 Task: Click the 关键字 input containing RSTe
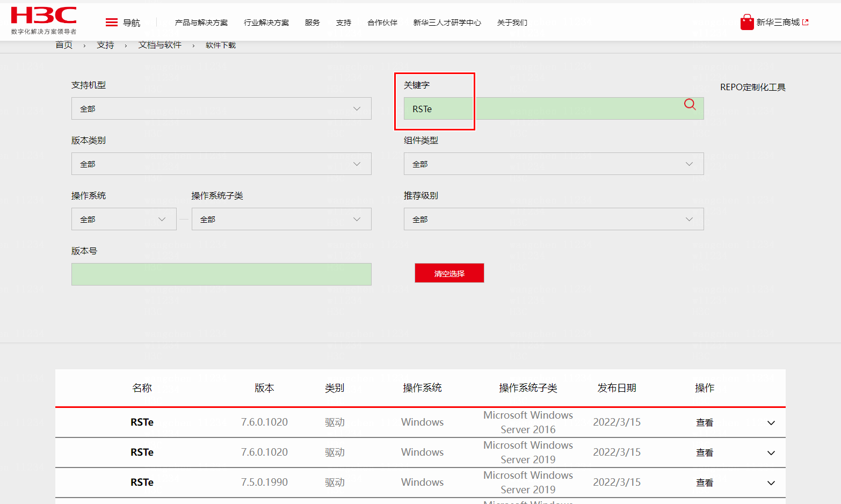[x=554, y=108]
